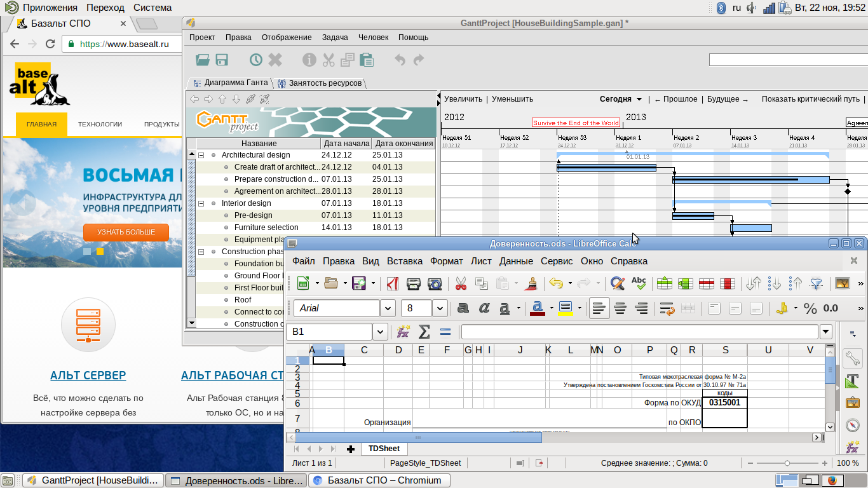Image resolution: width=868 pixels, height=488 pixels.
Task: Pick the font color swatch in Calc
Action: [537, 308]
